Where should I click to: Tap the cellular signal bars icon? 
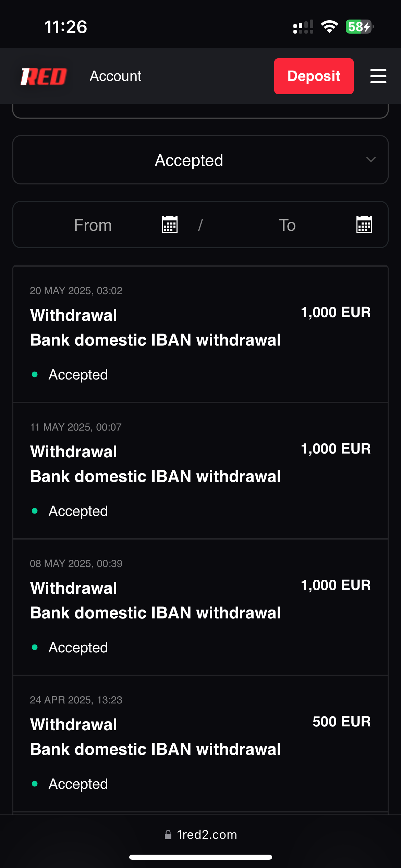pyautogui.click(x=303, y=27)
